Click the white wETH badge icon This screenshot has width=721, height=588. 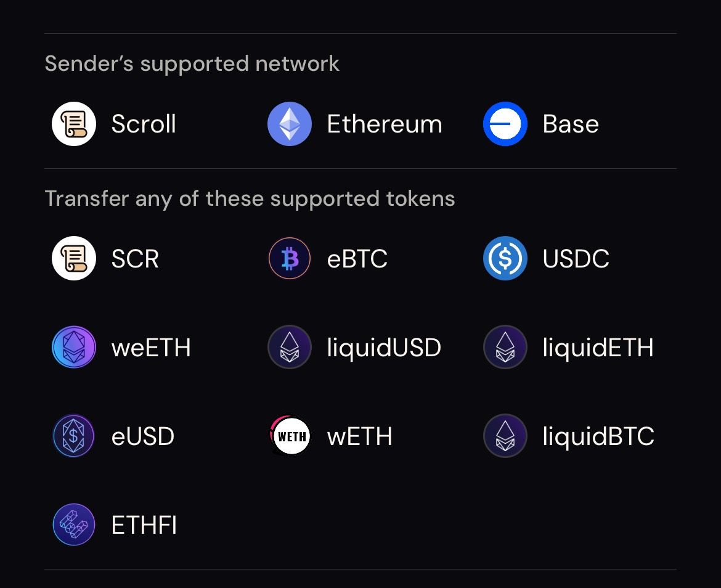pos(290,436)
